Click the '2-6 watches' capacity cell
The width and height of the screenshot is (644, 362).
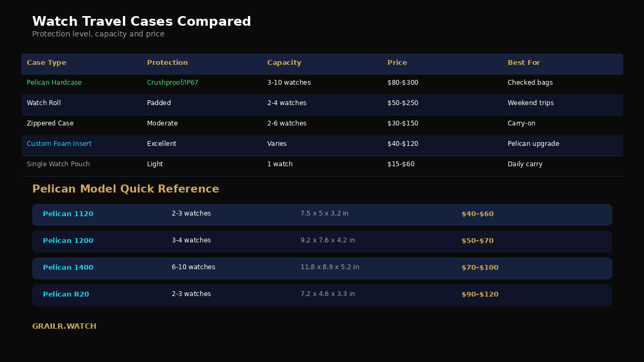pos(287,123)
